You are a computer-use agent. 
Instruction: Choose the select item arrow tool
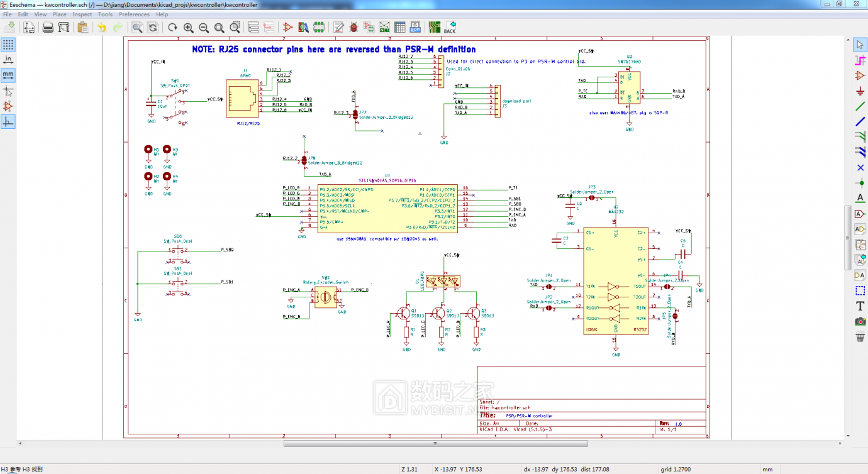click(860, 45)
